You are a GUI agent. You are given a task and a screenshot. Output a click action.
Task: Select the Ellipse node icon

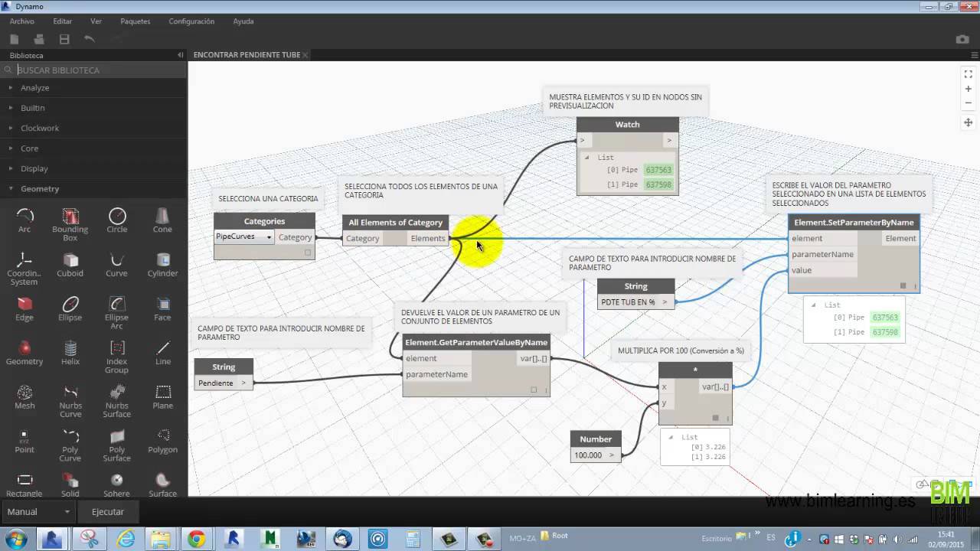pos(70,304)
